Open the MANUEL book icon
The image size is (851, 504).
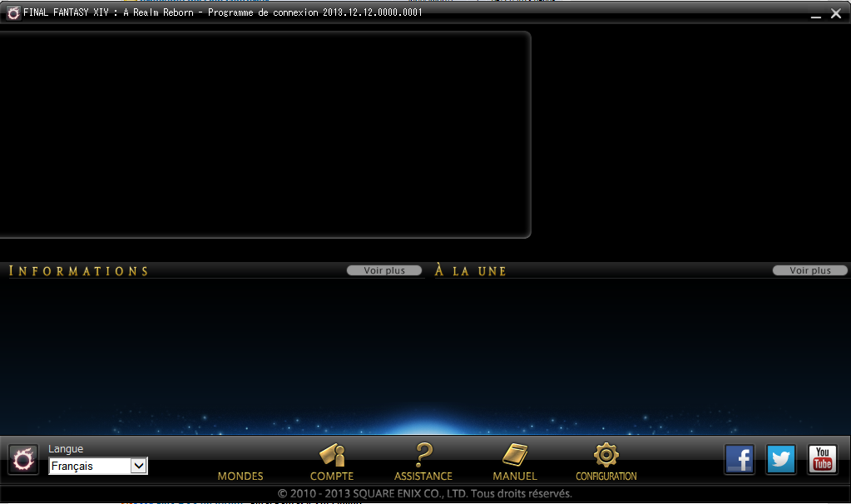pyautogui.click(x=515, y=455)
